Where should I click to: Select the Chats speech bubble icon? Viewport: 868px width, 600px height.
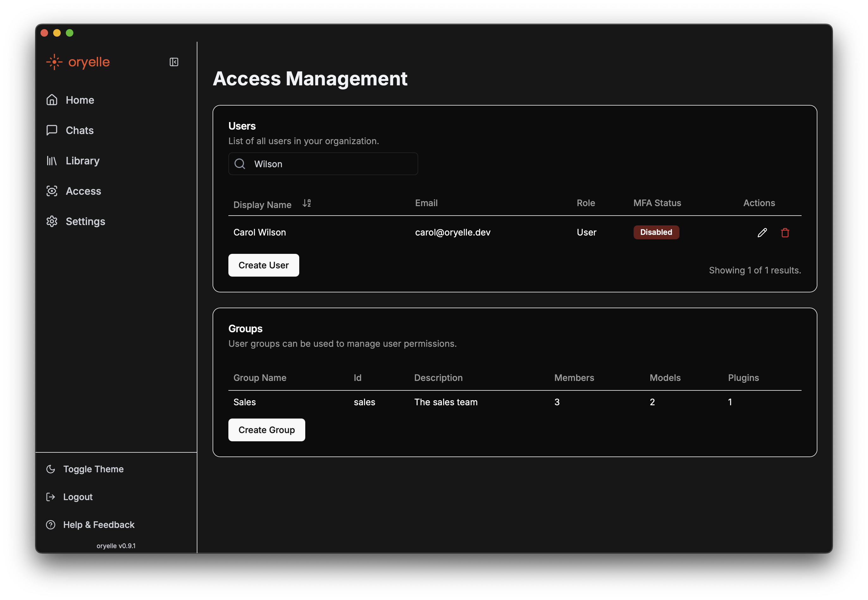52,130
